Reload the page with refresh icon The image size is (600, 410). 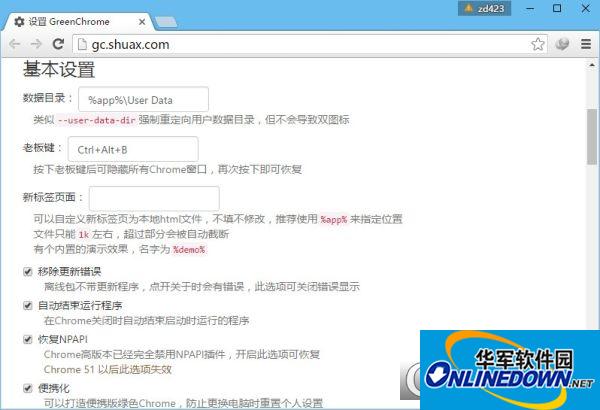[x=59, y=44]
